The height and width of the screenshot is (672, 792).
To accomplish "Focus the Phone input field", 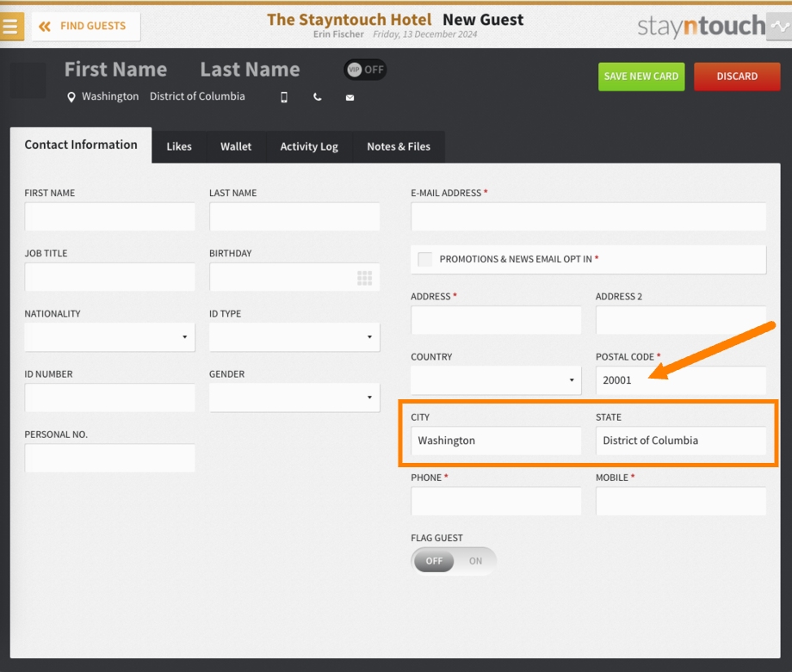I will point(496,501).
